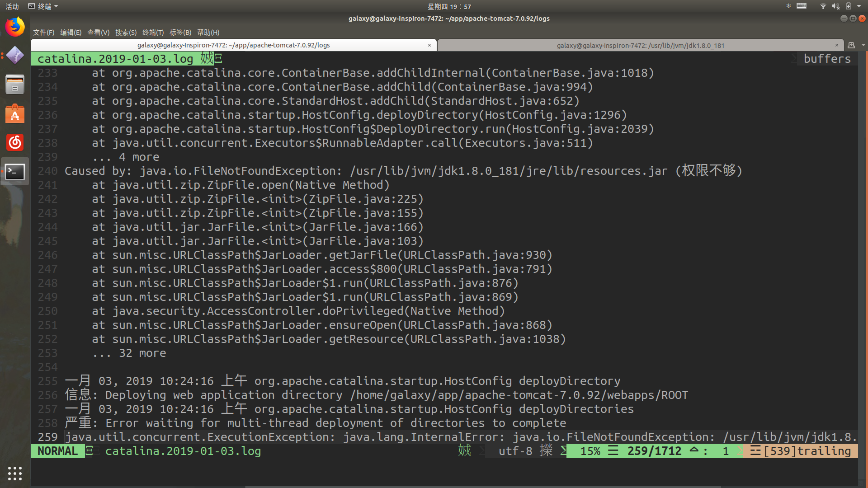Open the clock showing 星期四 19:57
Screen dimensions: 868x488
point(449,6)
